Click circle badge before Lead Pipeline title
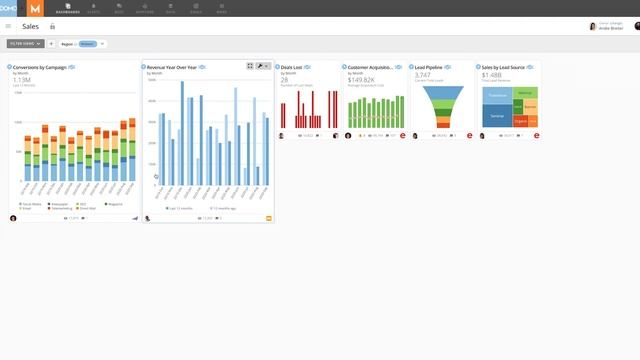The height and width of the screenshot is (360, 640). (411, 67)
